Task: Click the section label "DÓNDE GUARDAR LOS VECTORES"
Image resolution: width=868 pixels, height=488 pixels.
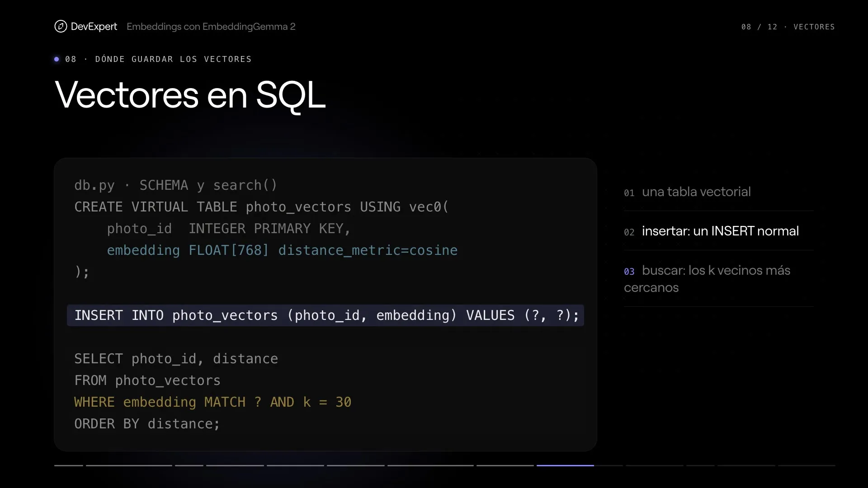Action: tap(173, 59)
